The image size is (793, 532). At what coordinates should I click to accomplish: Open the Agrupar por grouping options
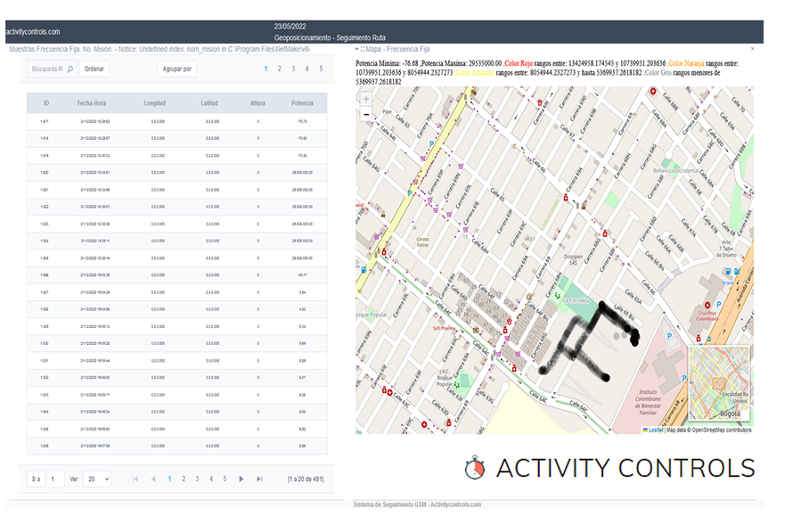pos(177,69)
